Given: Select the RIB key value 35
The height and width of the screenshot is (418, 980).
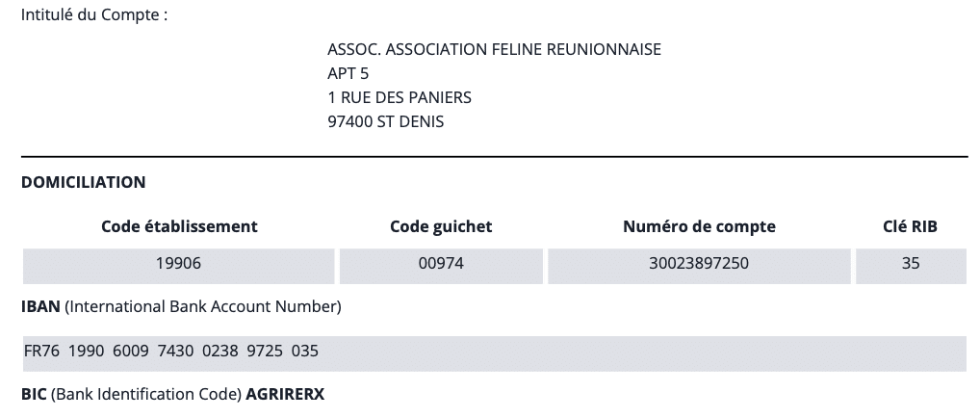Looking at the screenshot, I should [911, 262].
